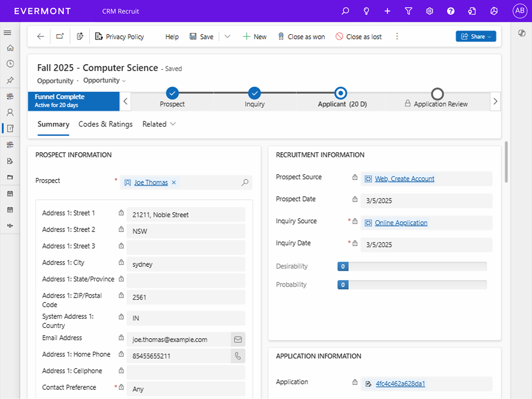The image size is (532, 399).
Task: Click the Address 1: Street 1 field
Action: coord(186,215)
